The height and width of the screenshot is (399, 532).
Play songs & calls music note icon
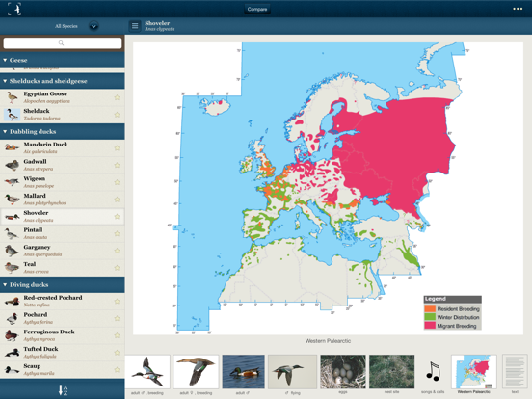433,371
